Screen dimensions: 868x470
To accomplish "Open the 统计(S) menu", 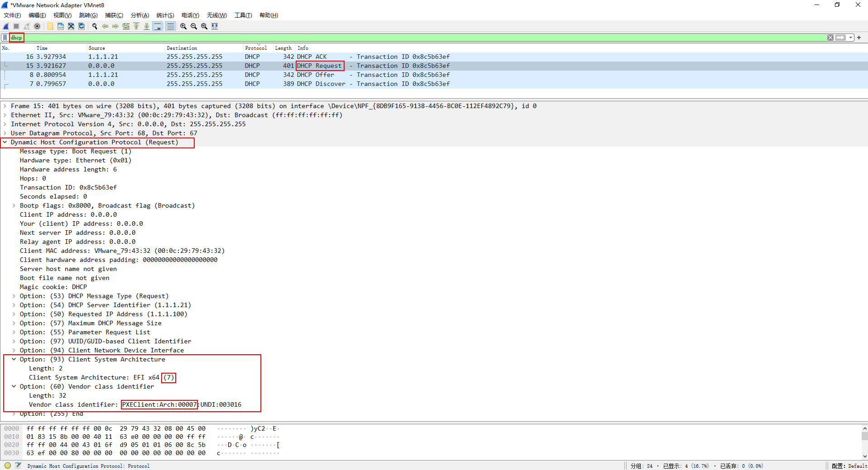I will tap(165, 15).
